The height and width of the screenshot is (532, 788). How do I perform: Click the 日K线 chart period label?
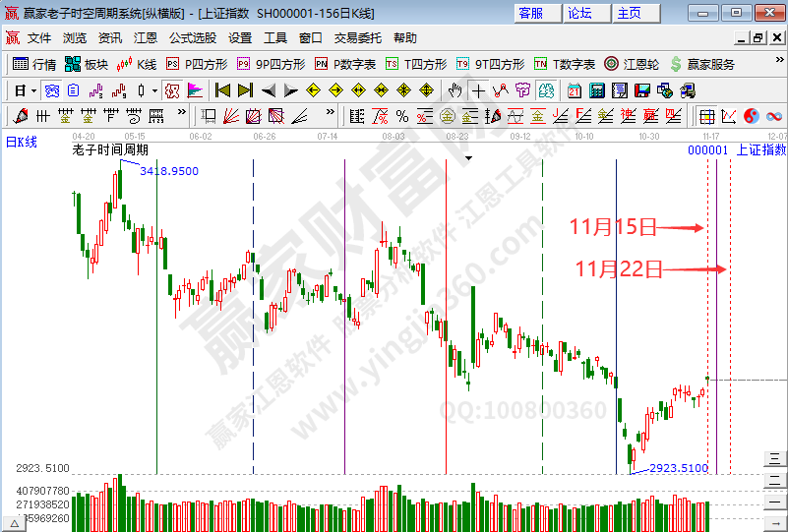click(22, 142)
